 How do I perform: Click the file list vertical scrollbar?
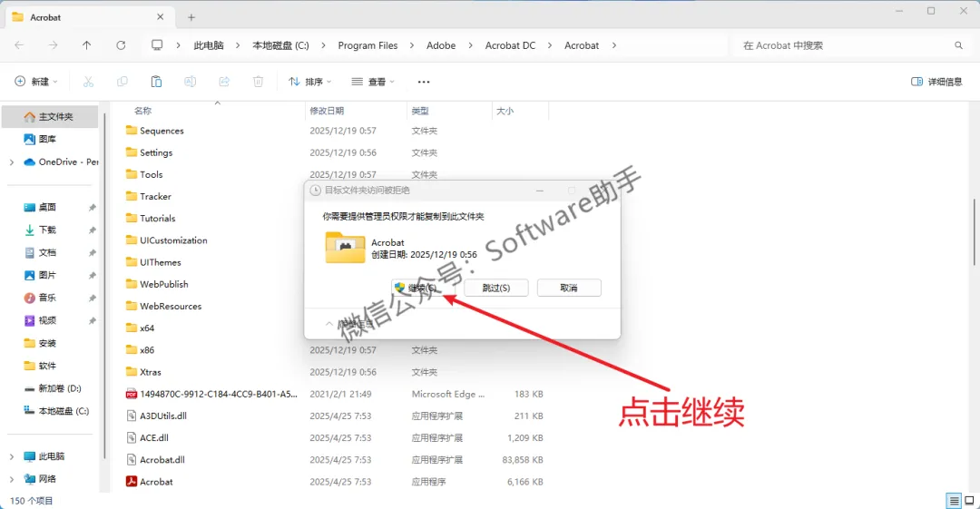[973, 231]
